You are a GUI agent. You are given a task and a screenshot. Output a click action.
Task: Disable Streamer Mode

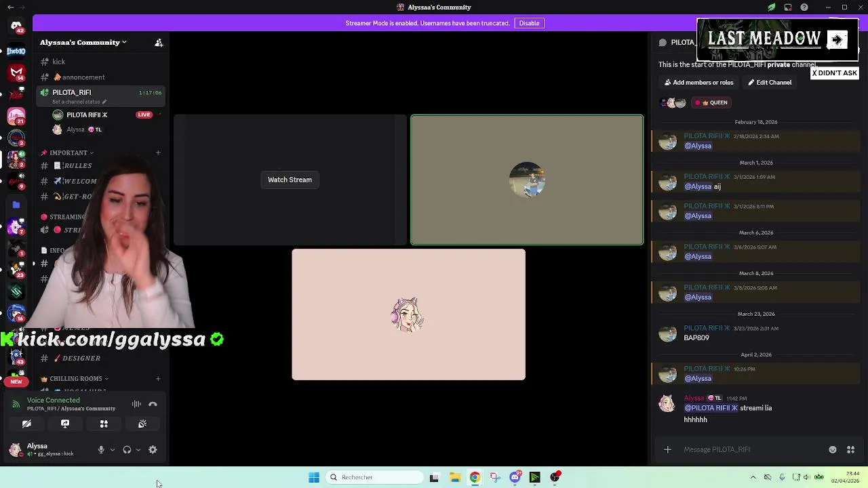click(529, 23)
